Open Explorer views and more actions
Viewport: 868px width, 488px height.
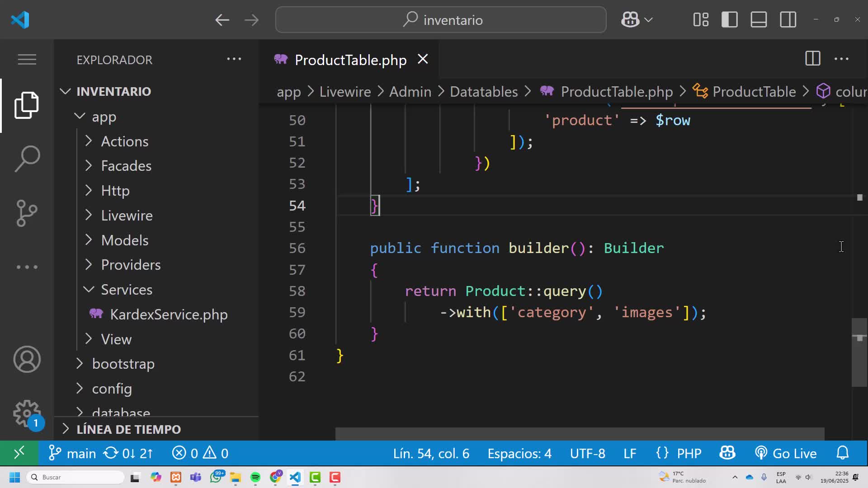(x=234, y=59)
